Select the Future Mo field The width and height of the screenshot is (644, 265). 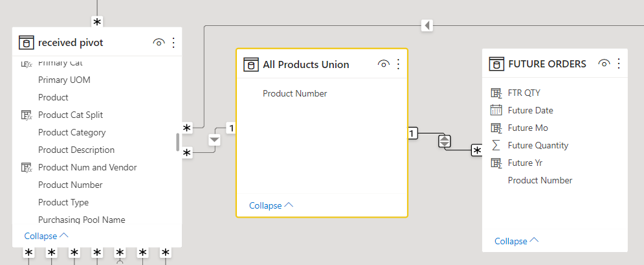527,128
